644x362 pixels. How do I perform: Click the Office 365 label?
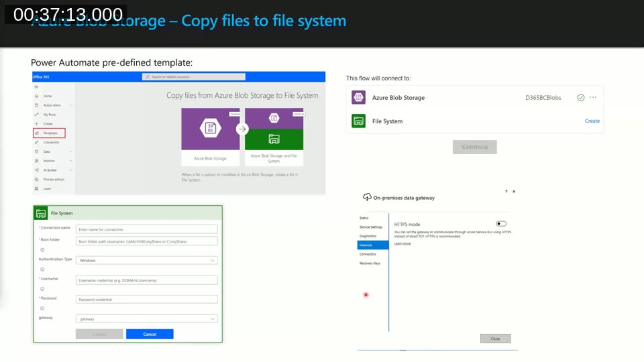point(41,76)
